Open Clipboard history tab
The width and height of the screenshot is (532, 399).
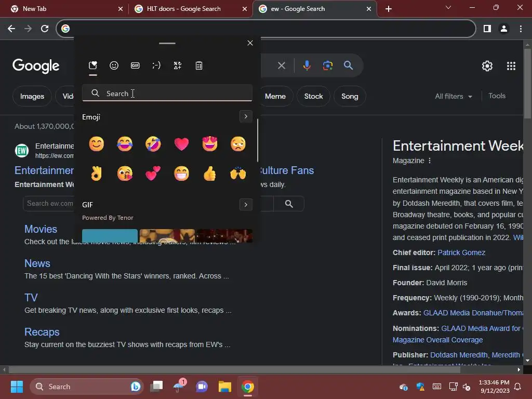pyautogui.click(x=199, y=65)
